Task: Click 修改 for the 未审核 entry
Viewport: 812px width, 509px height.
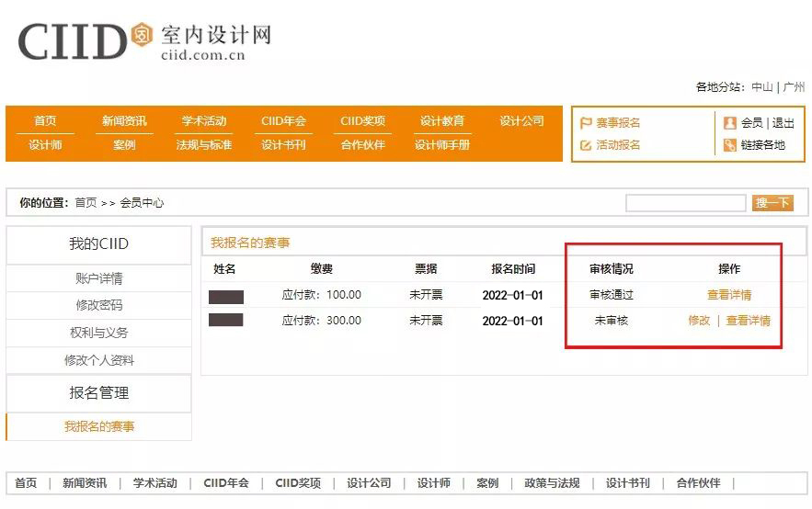Action: coord(699,321)
